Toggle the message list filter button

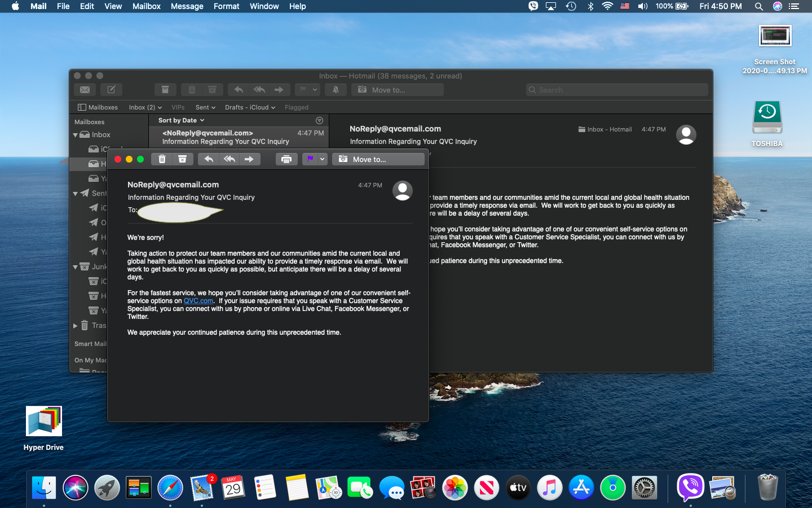319,120
